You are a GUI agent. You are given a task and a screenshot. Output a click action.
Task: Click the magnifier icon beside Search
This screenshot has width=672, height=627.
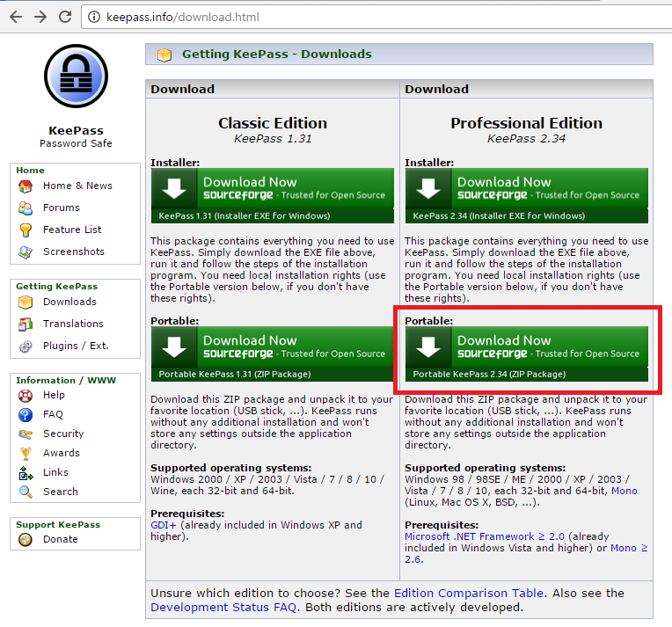coord(26,492)
